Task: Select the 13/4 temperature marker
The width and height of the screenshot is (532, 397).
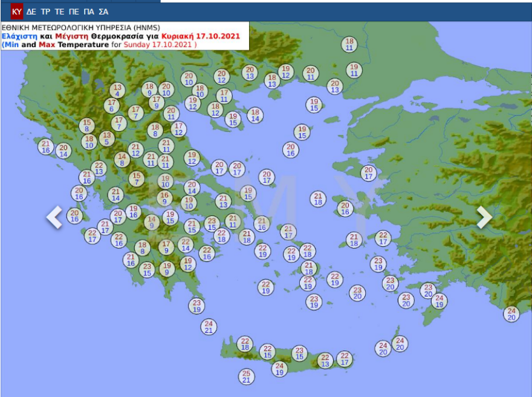Action: [117, 90]
